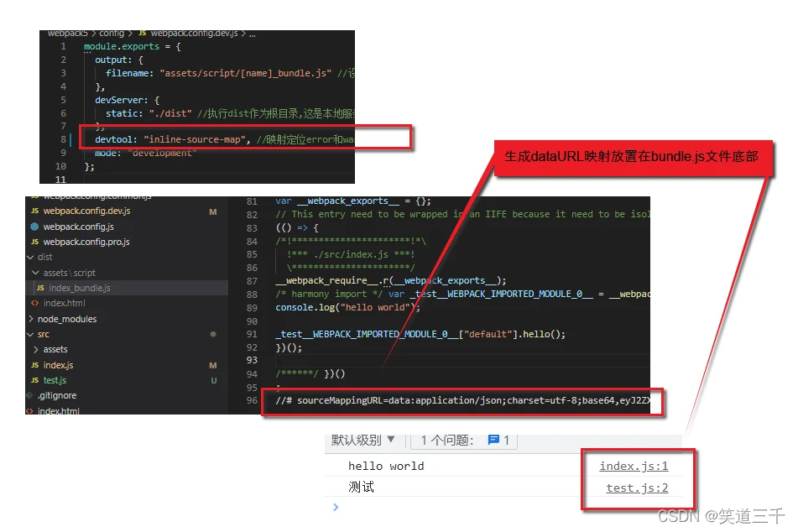Image resolution: width=798 pixels, height=532 pixels.
Task: Click the webpack.config.dev.js breadcrumb
Action: click(x=194, y=33)
